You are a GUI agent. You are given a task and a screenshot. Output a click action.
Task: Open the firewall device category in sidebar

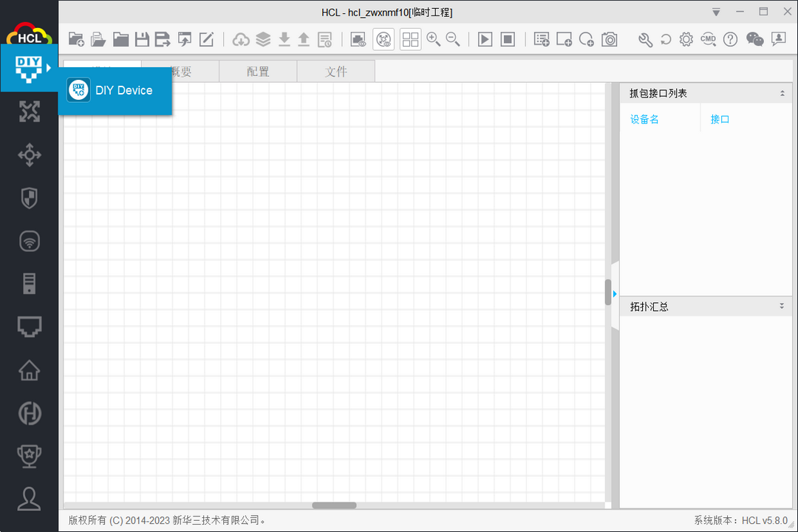(29, 198)
